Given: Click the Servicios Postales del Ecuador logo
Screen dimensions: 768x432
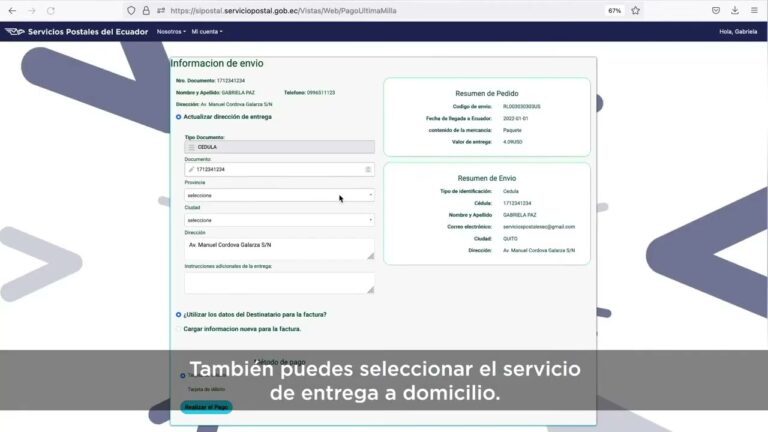Looking at the screenshot, I should (x=76, y=31).
